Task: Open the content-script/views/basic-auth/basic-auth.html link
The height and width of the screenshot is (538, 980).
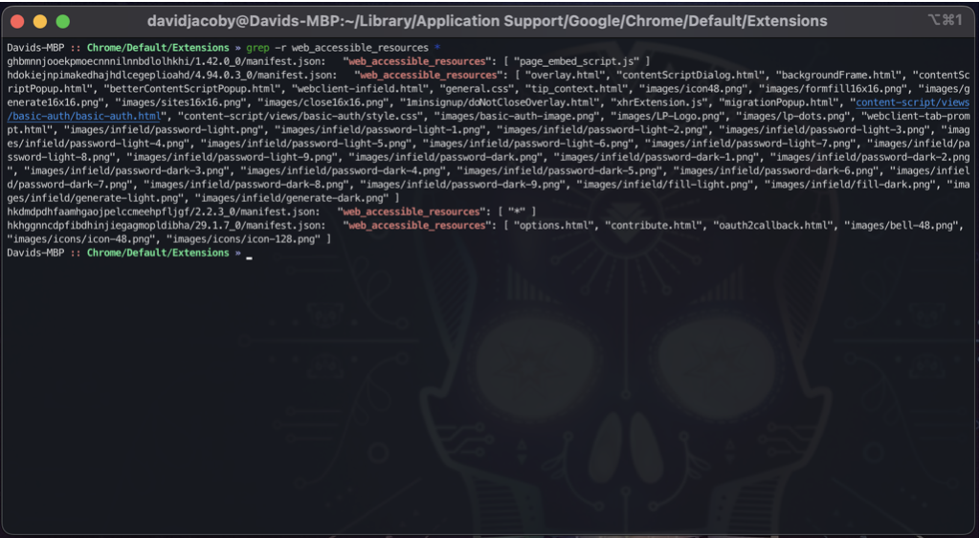Action: point(488,109)
